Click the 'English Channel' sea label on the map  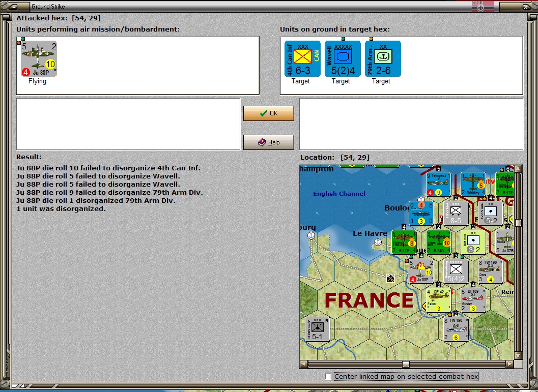[339, 194]
